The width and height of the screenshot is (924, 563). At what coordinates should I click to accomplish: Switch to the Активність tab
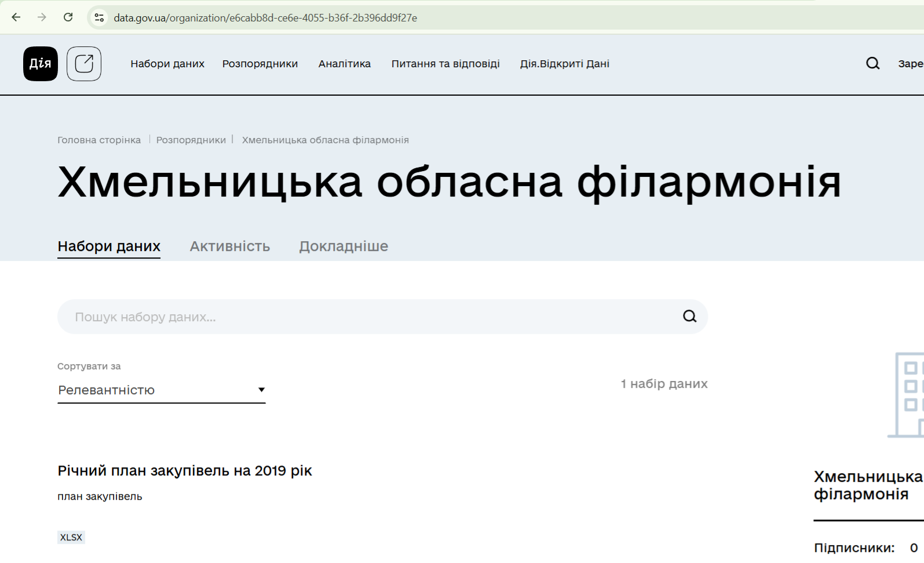pyautogui.click(x=230, y=246)
